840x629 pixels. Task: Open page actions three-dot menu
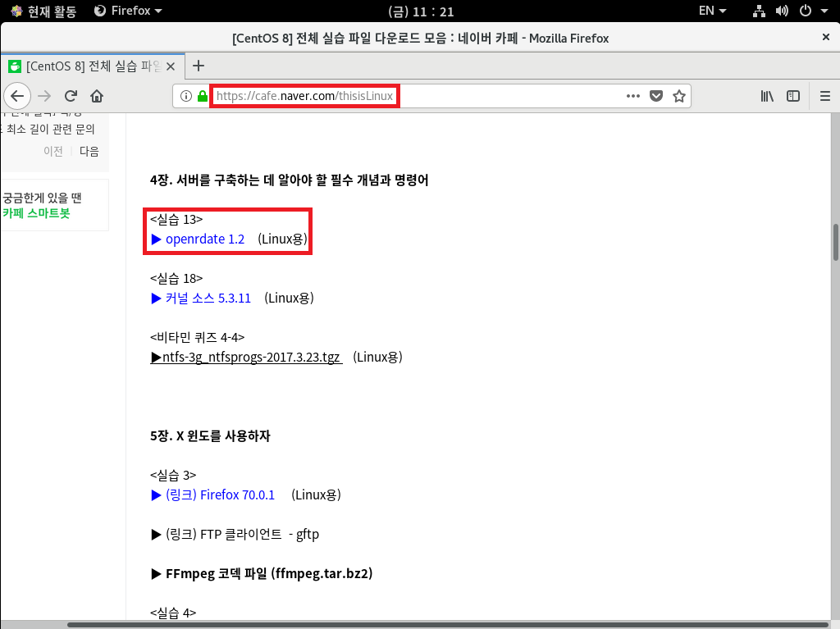[x=633, y=96]
